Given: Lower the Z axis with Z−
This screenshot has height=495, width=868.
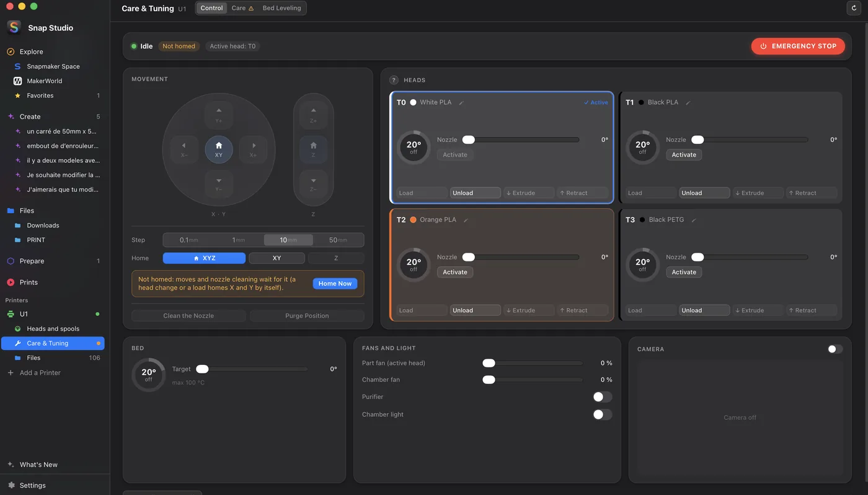Looking at the screenshot, I should 313,185.
